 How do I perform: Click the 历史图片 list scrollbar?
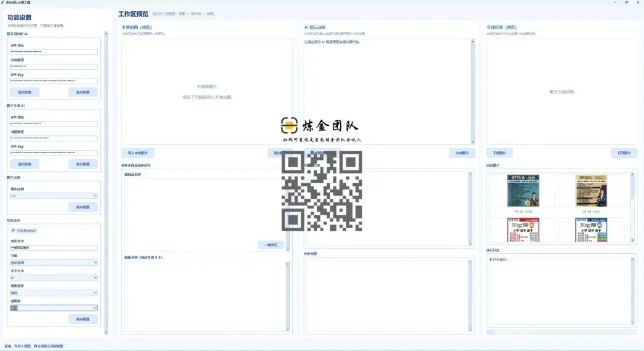pos(633,207)
